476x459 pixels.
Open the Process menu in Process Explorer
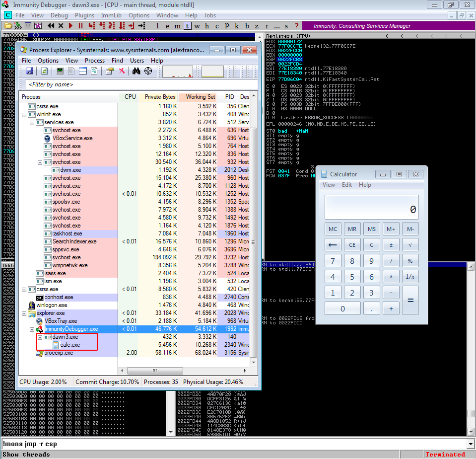tap(95, 61)
